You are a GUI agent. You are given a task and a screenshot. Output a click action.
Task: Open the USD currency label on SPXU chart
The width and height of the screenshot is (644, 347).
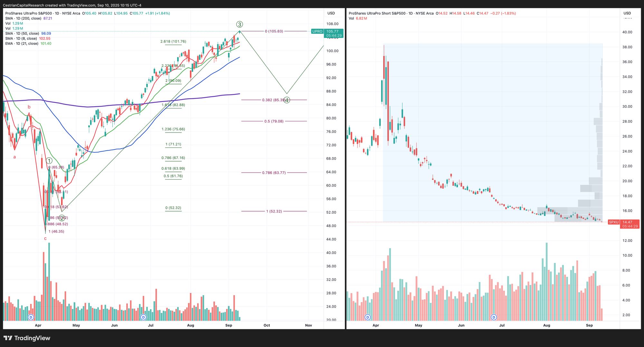click(627, 13)
